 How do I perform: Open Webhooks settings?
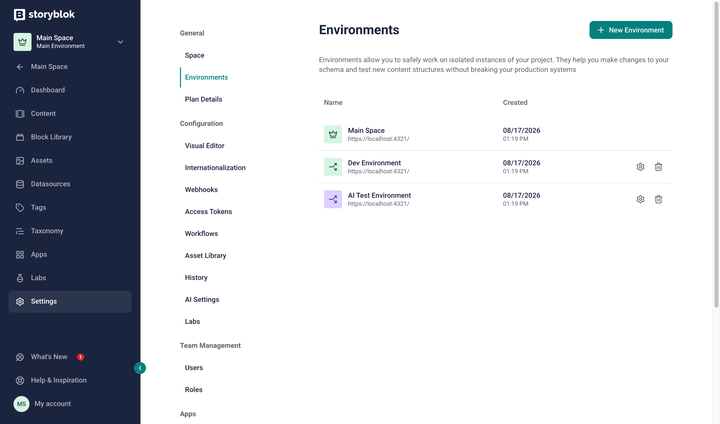click(x=201, y=190)
